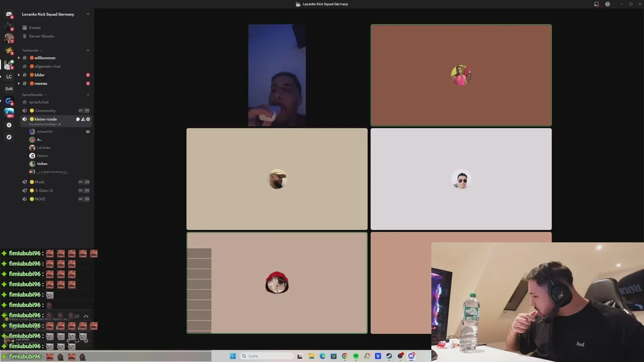Image resolution: width=644 pixels, height=362 pixels.
Task: Click Kanalstatus festlegen under kleine-runde
Action: click(x=45, y=124)
